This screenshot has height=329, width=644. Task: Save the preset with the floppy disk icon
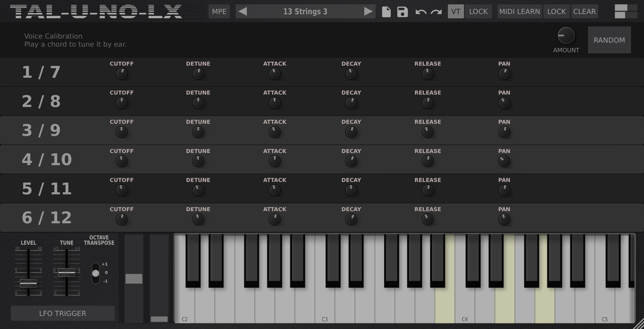(x=402, y=12)
